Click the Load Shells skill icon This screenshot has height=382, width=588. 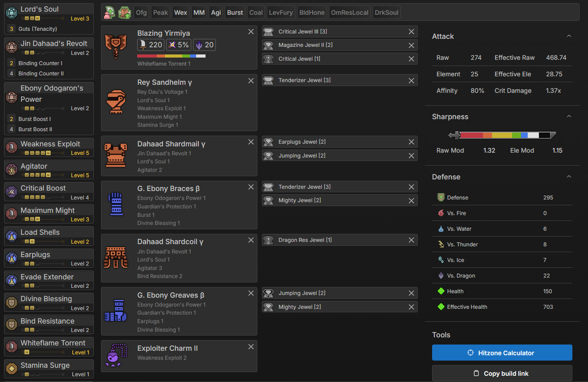click(x=12, y=236)
